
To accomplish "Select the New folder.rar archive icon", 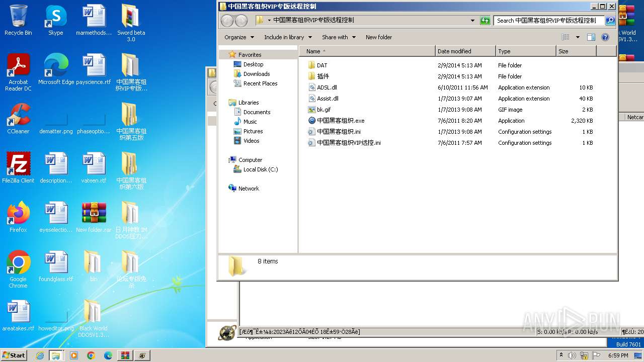I will (94, 217).
